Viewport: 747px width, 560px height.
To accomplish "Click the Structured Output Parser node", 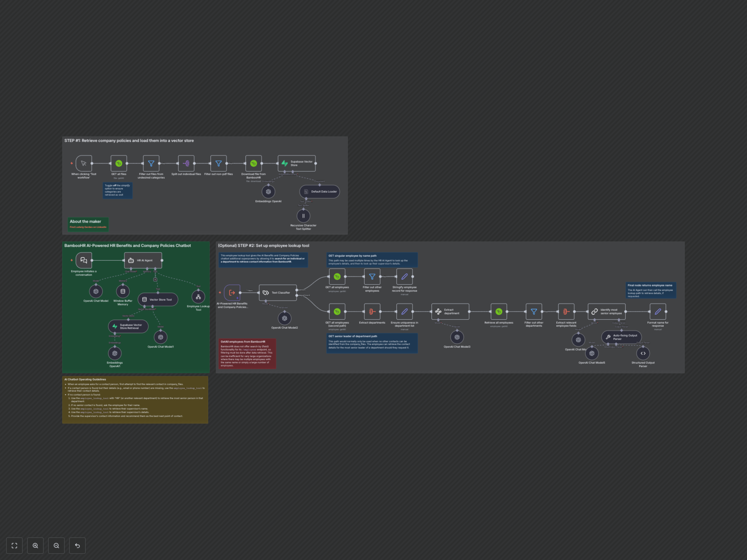I will click(x=643, y=353).
